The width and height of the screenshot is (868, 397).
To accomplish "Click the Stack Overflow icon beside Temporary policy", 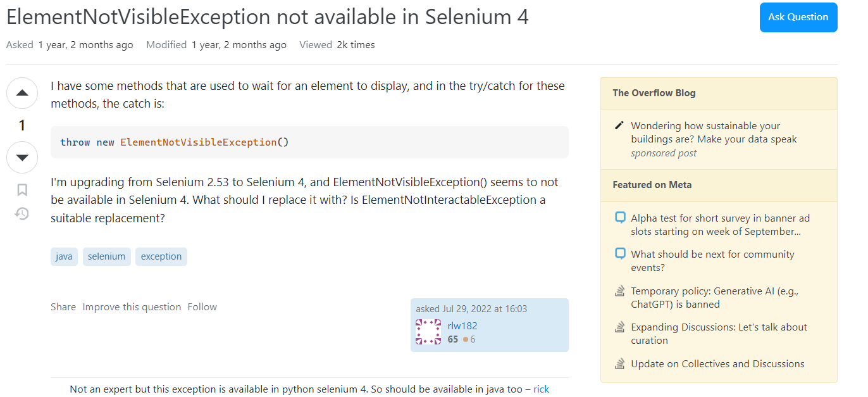I will 620,291.
